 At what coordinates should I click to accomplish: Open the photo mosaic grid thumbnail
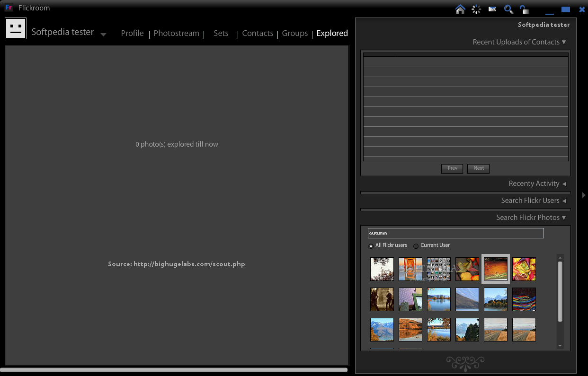coord(439,269)
